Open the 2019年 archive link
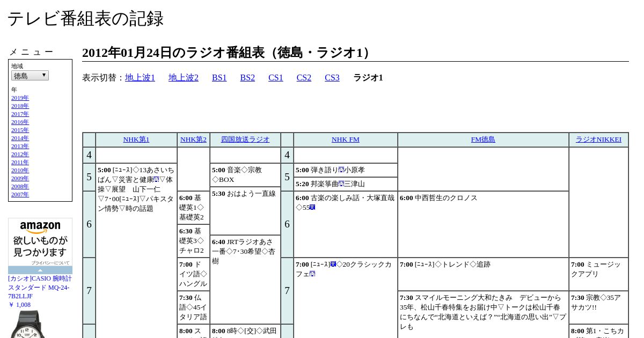The image size is (644, 338). (x=20, y=98)
